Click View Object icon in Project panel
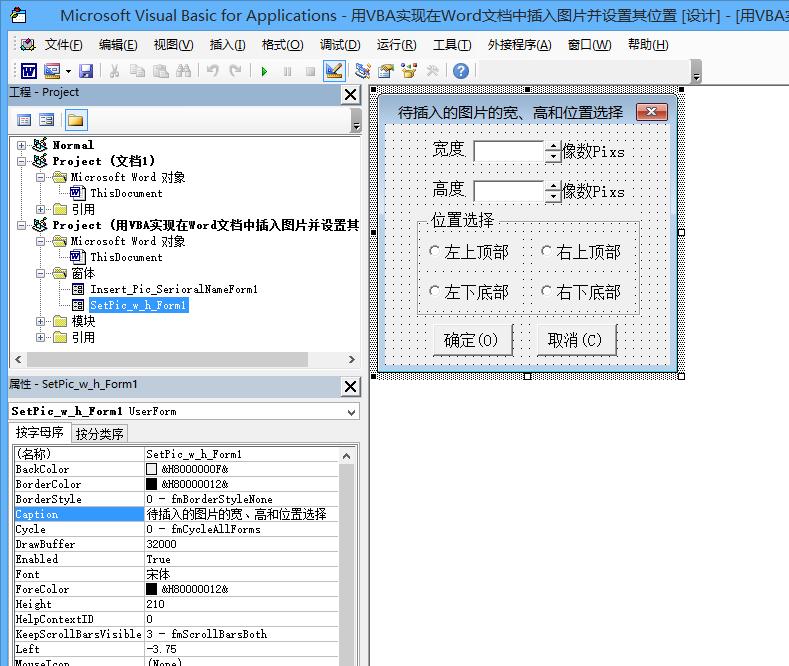The height and width of the screenshot is (666, 789). (x=46, y=120)
